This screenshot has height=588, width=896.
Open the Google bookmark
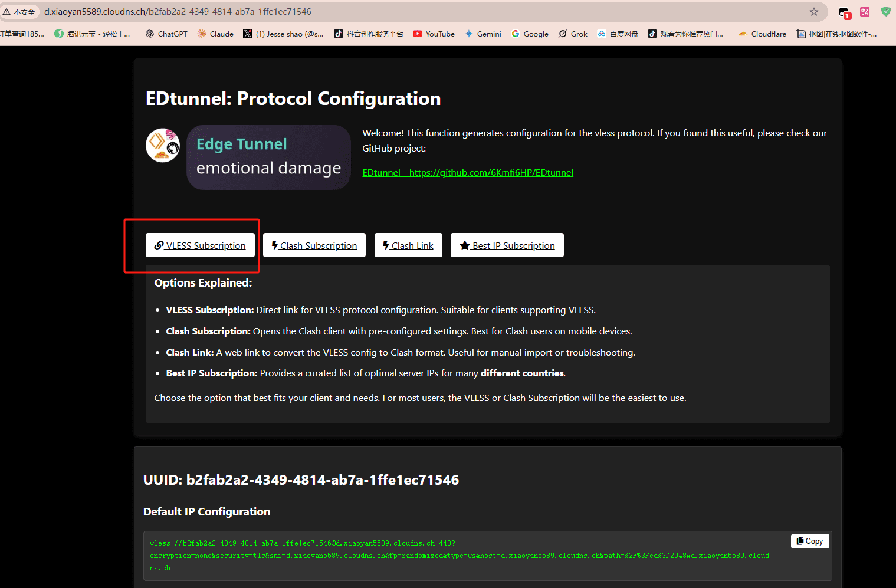[x=530, y=34]
